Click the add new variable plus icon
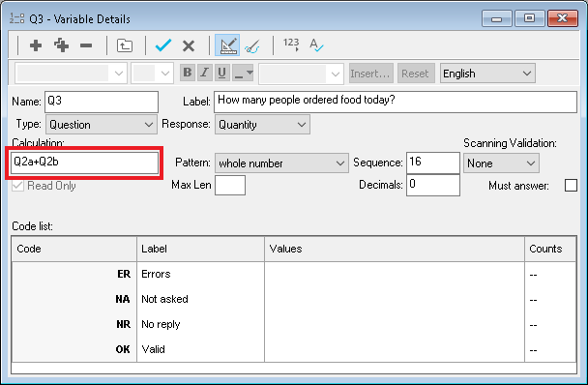 click(36, 45)
